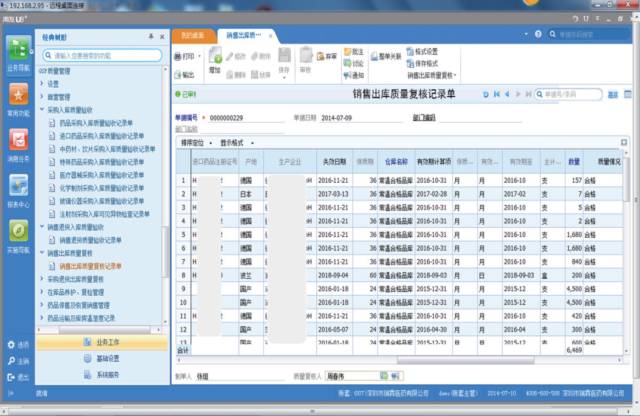The width and height of the screenshot is (640, 416).
Task: Open the green business navigation sidebar icon
Action: (x=18, y=48)
